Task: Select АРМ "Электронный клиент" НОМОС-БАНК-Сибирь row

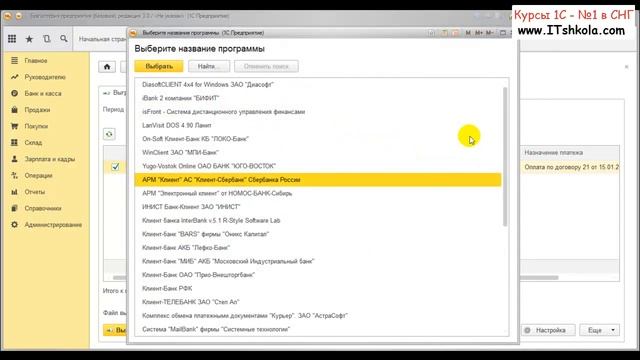Action: click(x=318, y=193)
